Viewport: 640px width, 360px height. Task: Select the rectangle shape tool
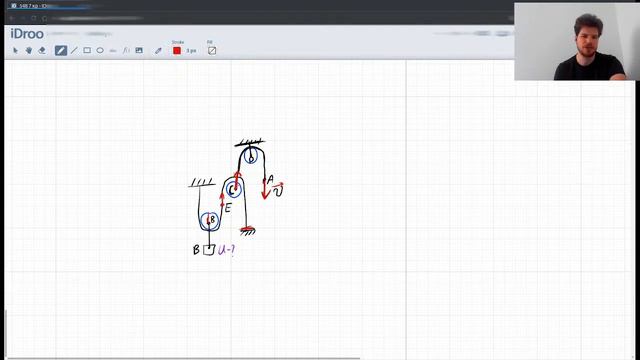[87, 51]
